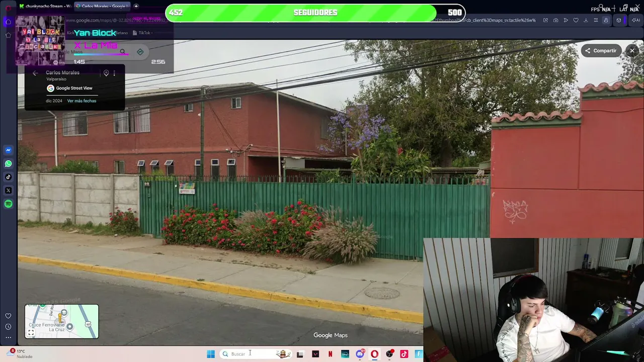This screenshot has width=644, height=362.
Task: Open sidebar bookmarks star icon
Action: click(8, 35)
